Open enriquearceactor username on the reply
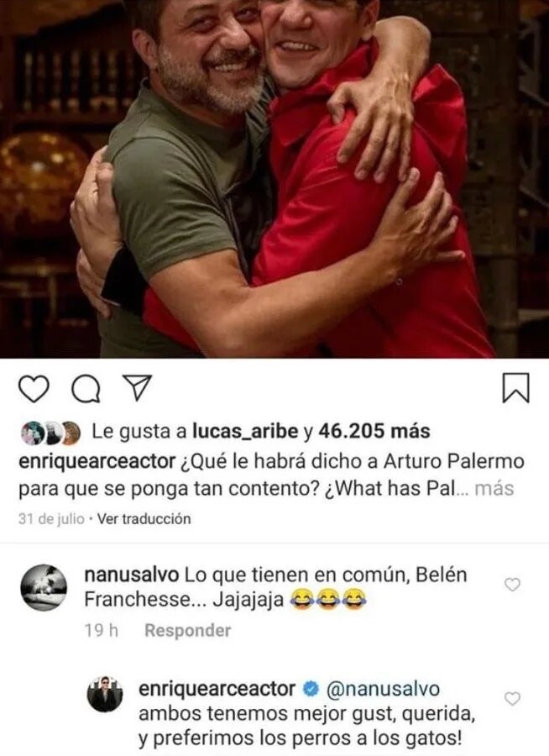 click(217, 689)
